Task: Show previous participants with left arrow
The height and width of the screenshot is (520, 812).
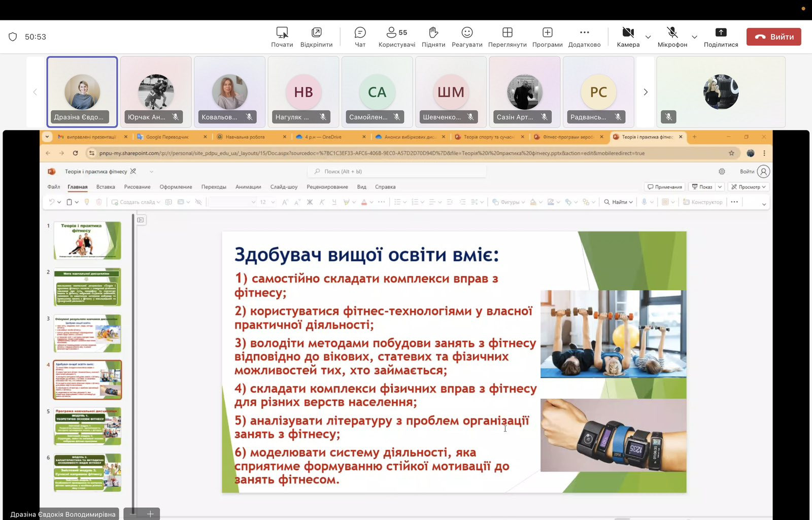Action: (35, 92)
